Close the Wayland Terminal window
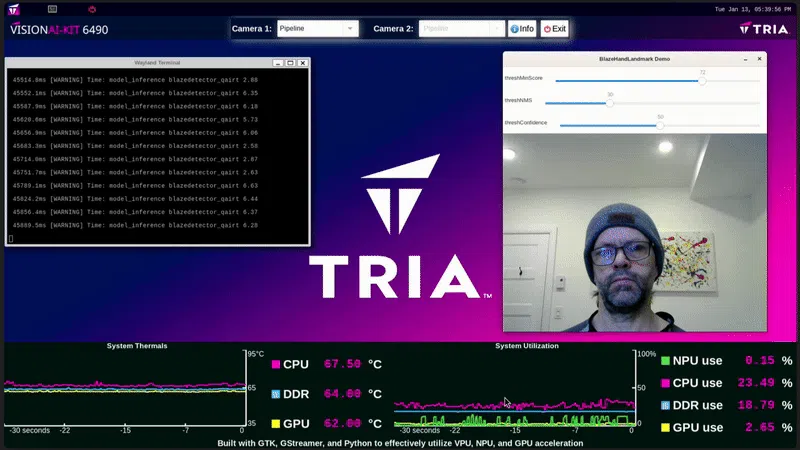The image size is (800, 450). (303, 63)
